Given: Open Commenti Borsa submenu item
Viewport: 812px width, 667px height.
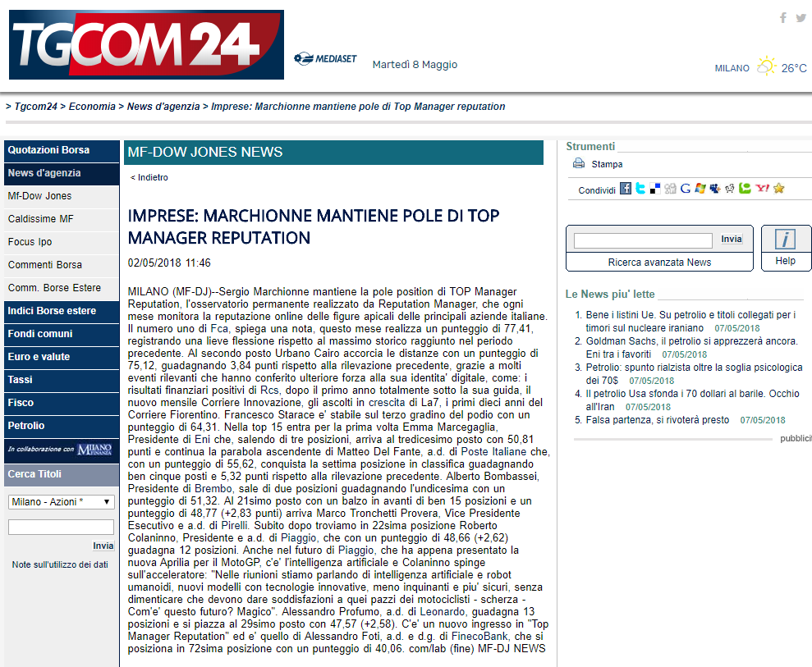Looking at the screenshot, I should [62, 265].
